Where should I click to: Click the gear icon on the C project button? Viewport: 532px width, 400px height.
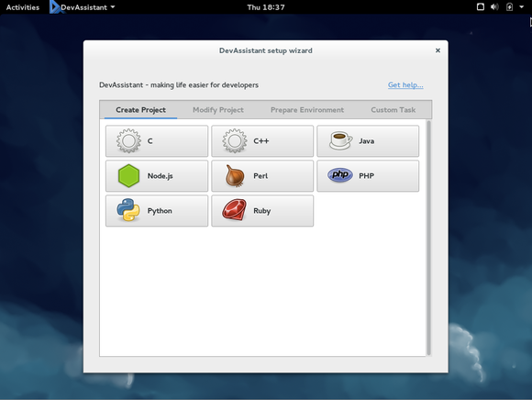(128, 140)
